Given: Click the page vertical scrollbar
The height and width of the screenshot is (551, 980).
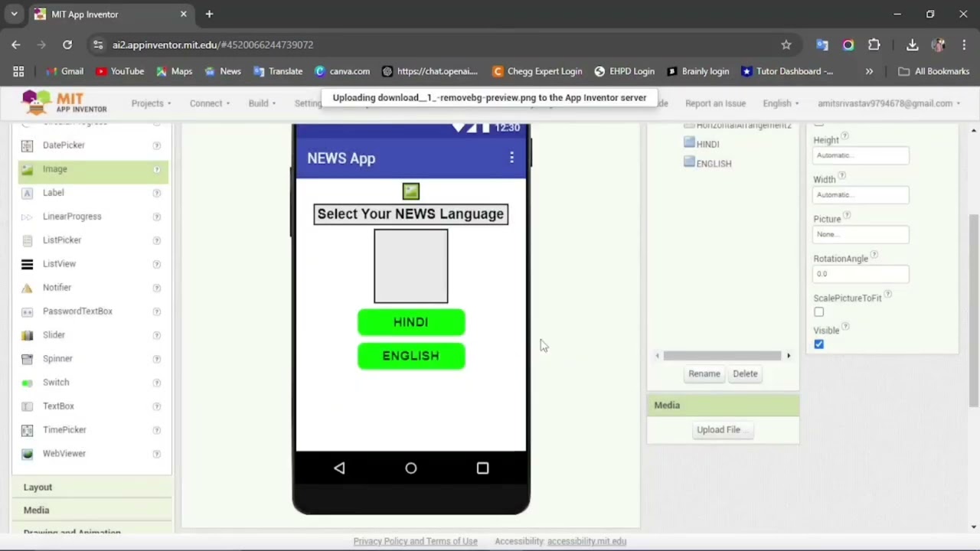Looking at the screenshot, I should coord(974,310).
